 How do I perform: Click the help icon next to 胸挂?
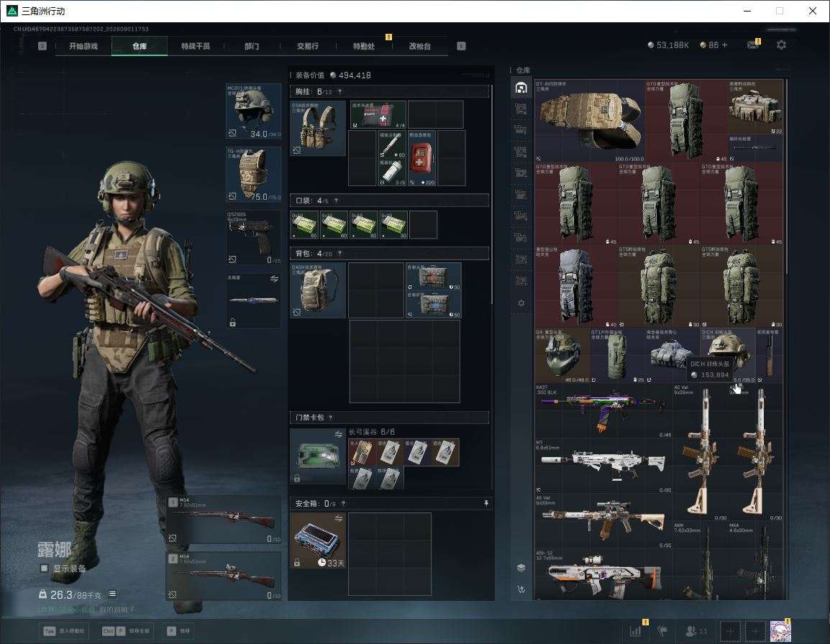point(339,91)
